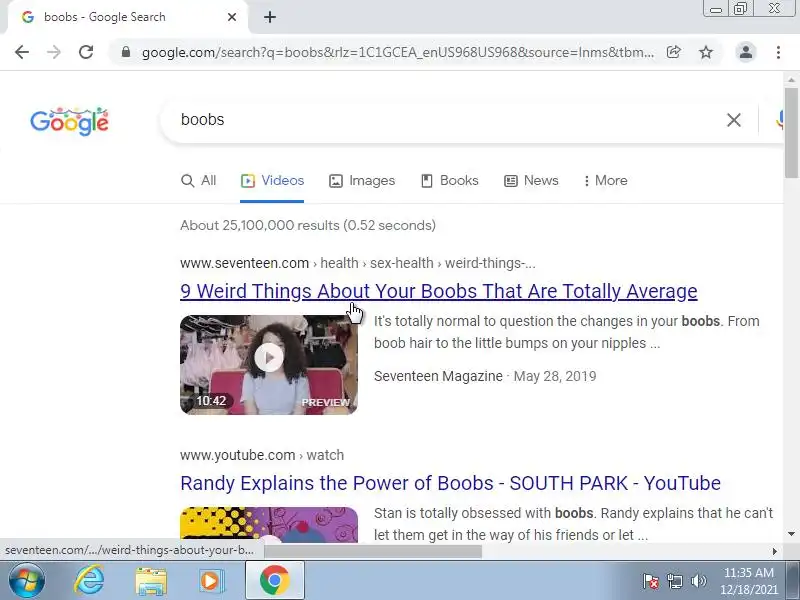
Task: Open the Chrome profile avatar icon
Action: pyautogui.click(x=745, y=52)
